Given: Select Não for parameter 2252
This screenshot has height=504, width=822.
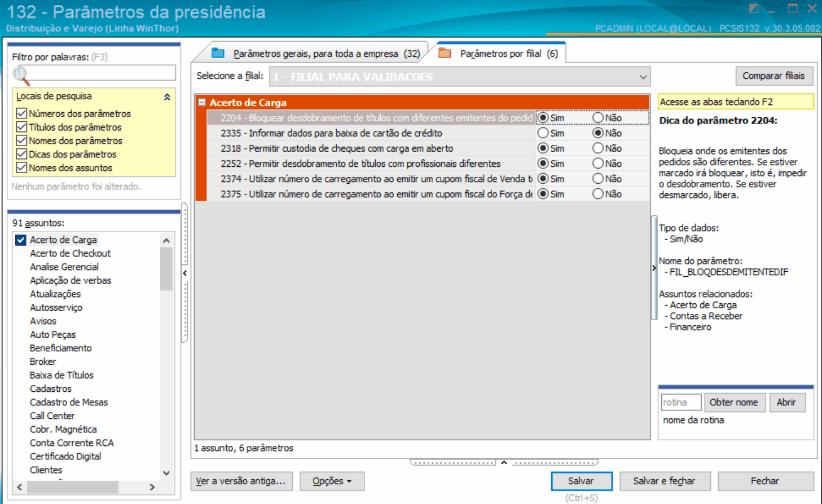Looking at the screenshot, I should coord(598,163).
